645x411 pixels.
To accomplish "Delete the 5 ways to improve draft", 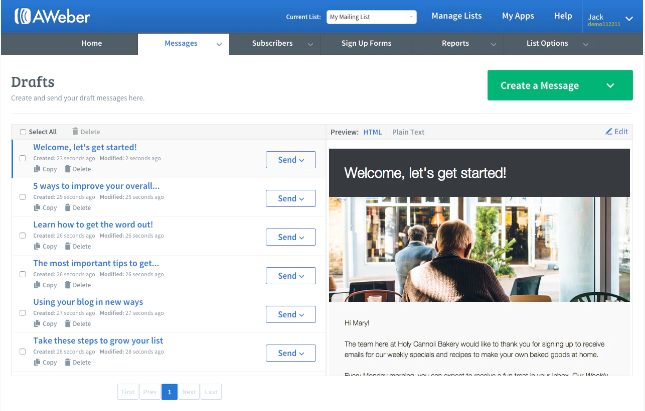I will coord(78,208).
